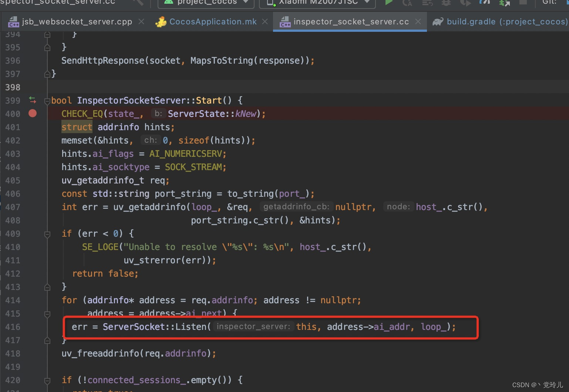
Task: Click the SE_LOGE macro on line 410
Action: click(x=100, y=247)
